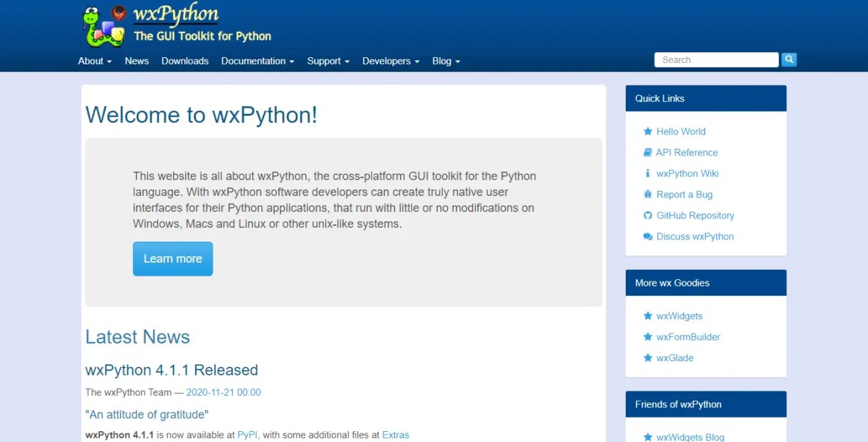Click the Friends of wxPython panel header

706,404
